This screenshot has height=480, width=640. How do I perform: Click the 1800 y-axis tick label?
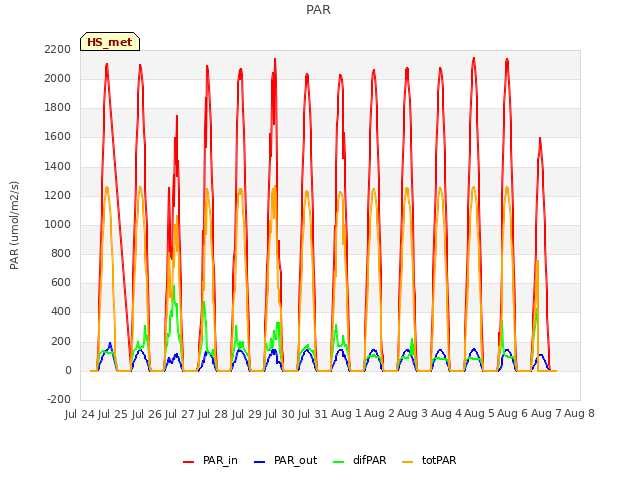click(x=58, y=108)
